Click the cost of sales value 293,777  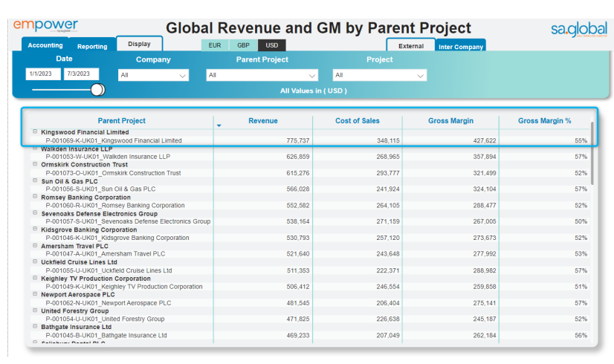coord(388,173)
